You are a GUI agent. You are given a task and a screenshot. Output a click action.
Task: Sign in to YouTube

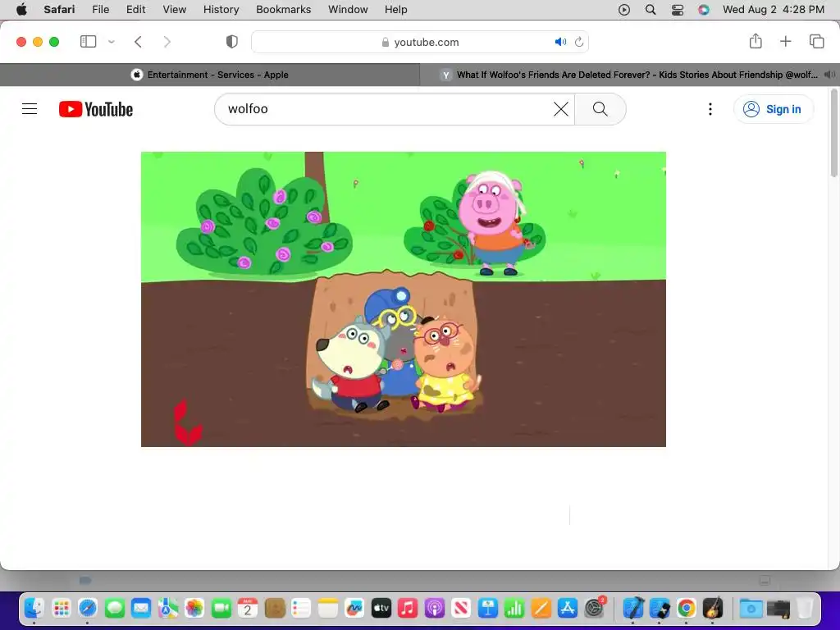(x=773, y=109)
